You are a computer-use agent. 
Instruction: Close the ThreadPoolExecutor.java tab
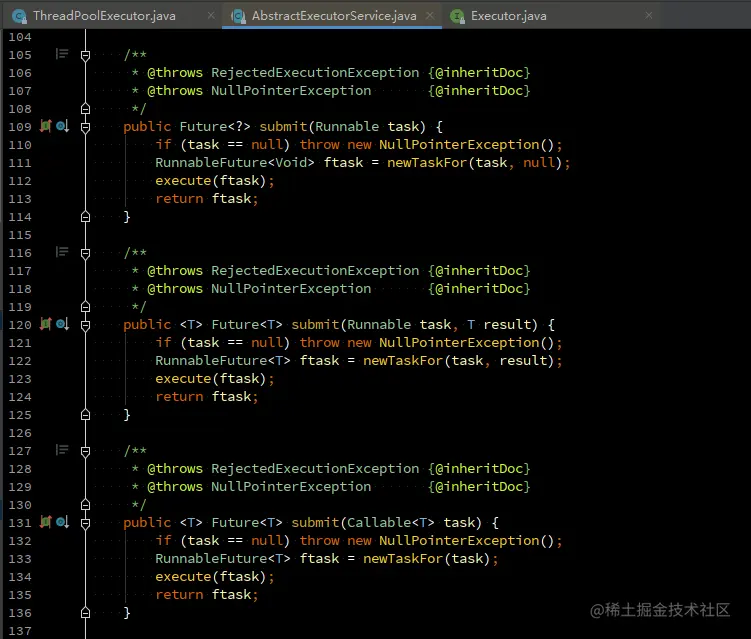tap(211, 15)
